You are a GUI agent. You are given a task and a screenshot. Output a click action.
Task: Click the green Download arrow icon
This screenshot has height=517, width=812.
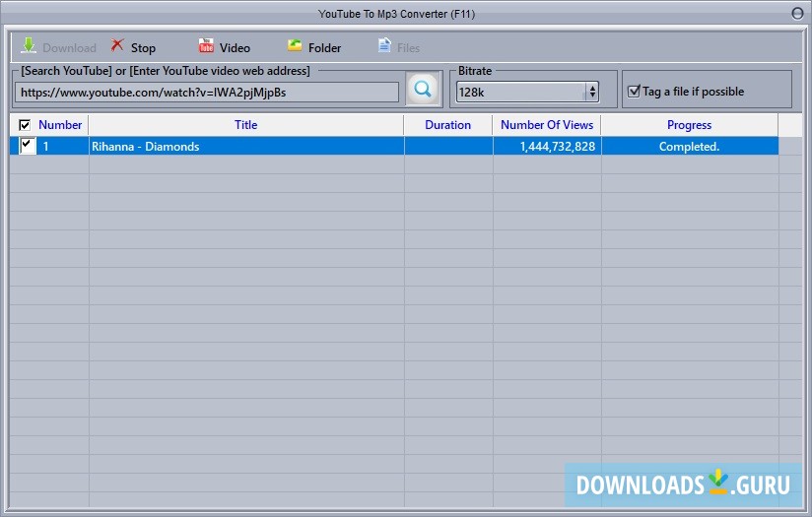pyautogui.click(x=29, y=45)
